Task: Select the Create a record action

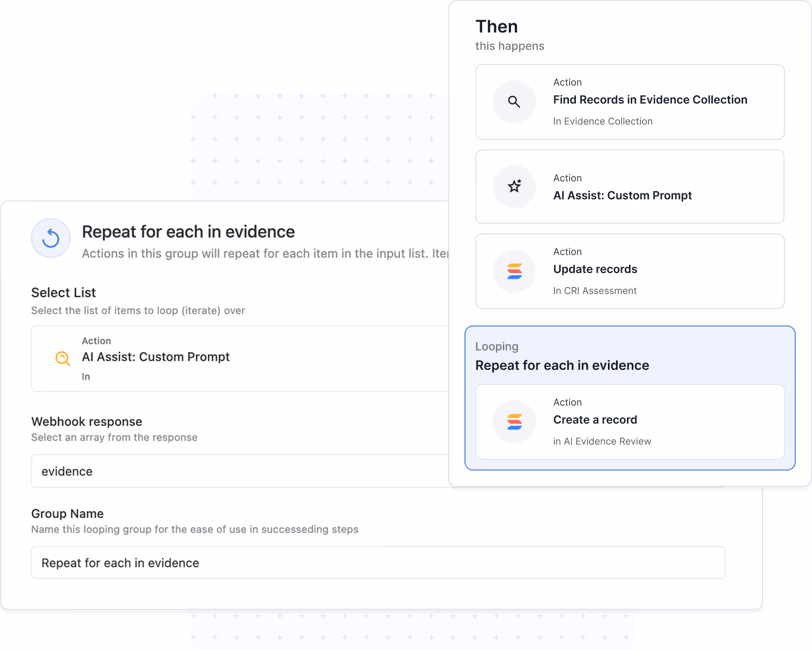Action: pyautogui.click(x=630, y=422)
